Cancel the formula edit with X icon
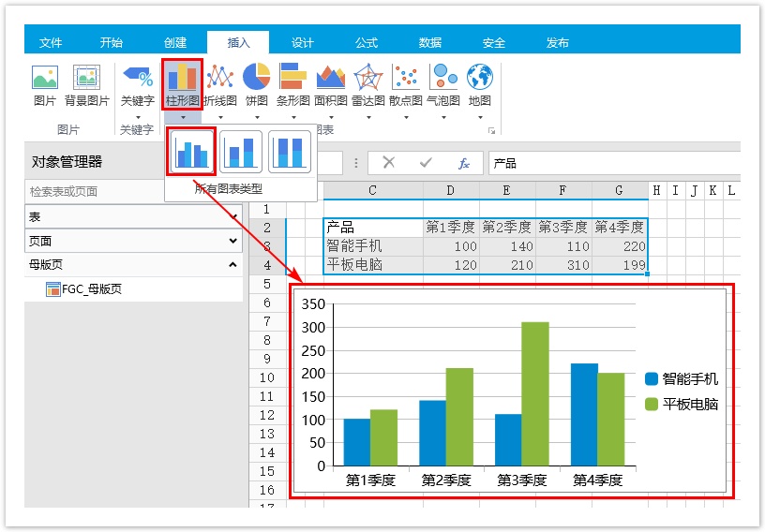Viewport: 765px width, 532px height. (x=389, y=162)
